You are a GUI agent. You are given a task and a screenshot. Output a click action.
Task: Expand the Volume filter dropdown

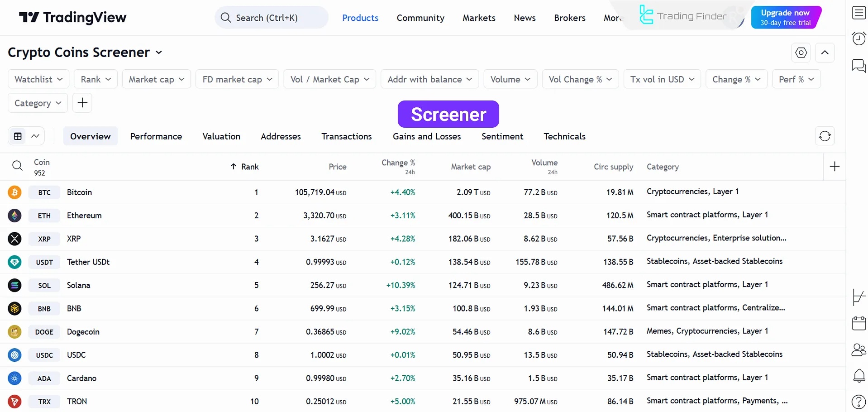coord(510,79)
